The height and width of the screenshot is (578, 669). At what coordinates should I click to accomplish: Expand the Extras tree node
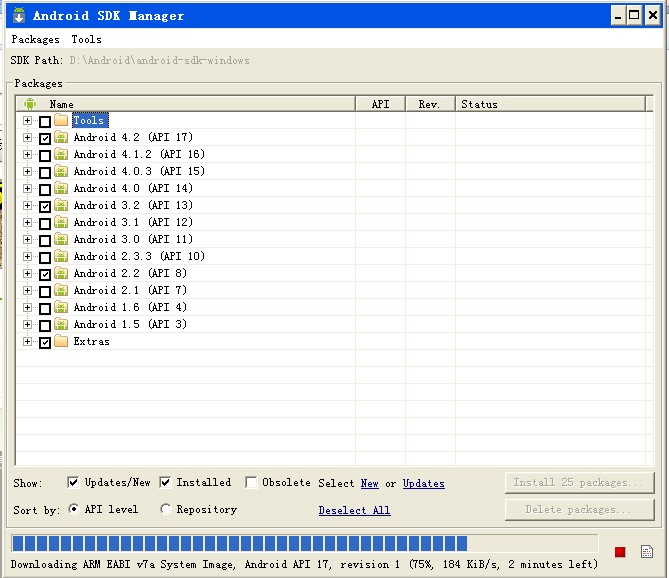[x=27, y=342]
